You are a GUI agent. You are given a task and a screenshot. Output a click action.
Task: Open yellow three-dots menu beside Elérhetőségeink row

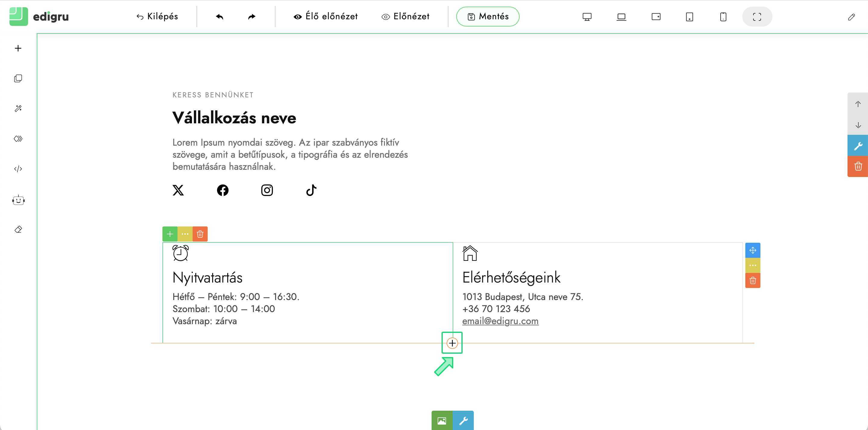point(753,265)
